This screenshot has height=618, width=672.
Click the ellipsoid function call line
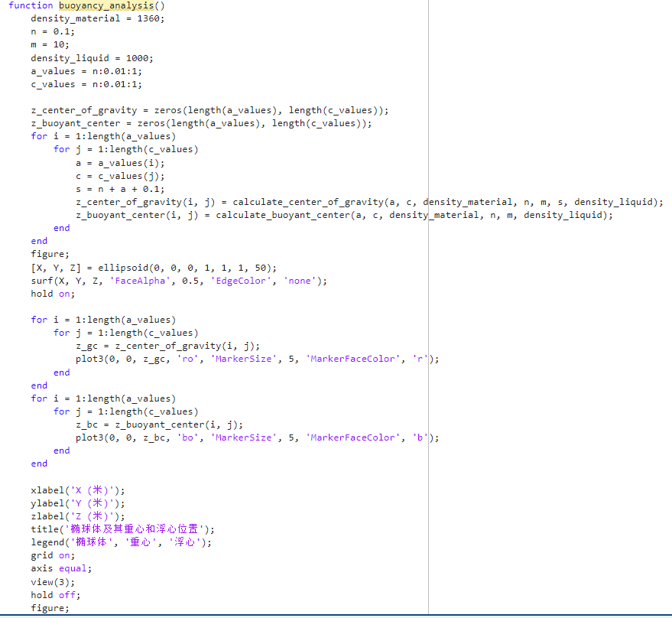[153, 268]
